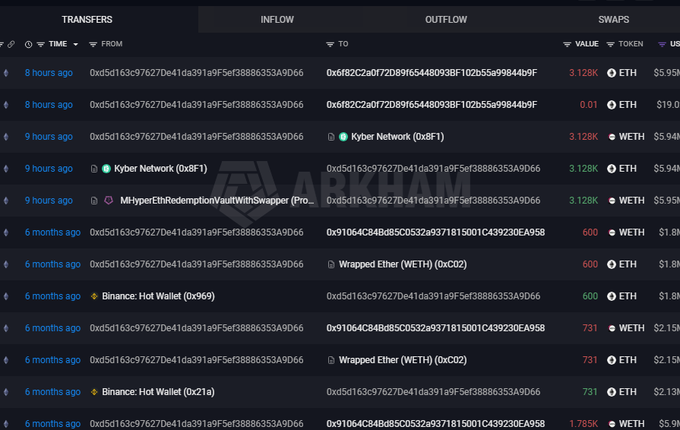Click Kyber Network (0x8F1) in TO column
This screenshot has height=430, width=680.
pos(397,137)
